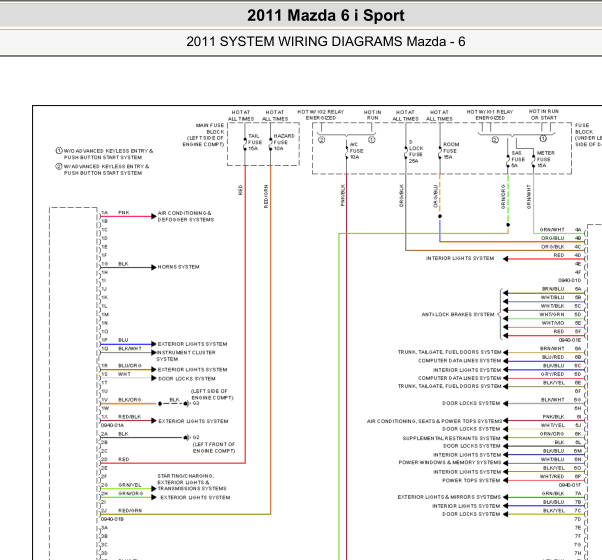The image size is (602, 560).
Task: Click 'RED/GRN' wire label at pin 2J
Action: point(130,510)
